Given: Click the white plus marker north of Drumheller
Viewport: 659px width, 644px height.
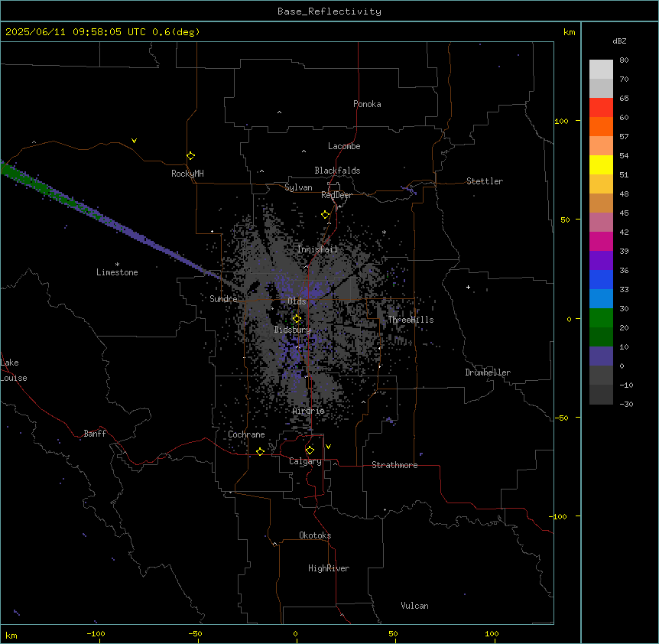Looking at the screenshot, I should point(468,287).
